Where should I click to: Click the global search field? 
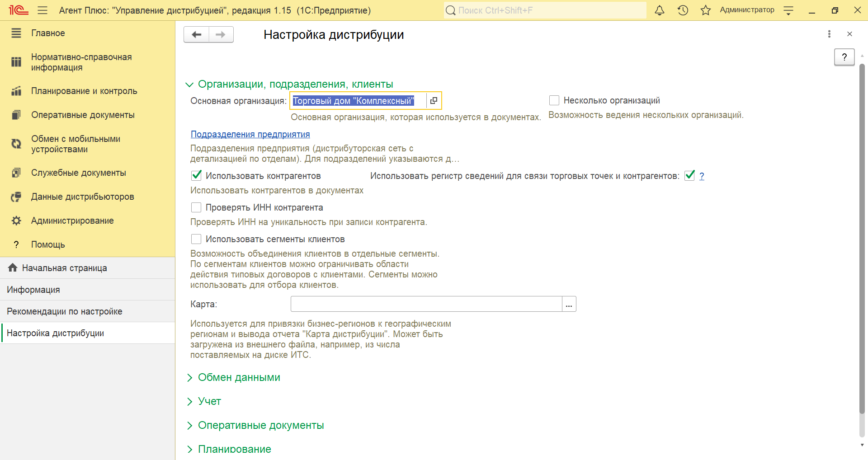point(545,10)
